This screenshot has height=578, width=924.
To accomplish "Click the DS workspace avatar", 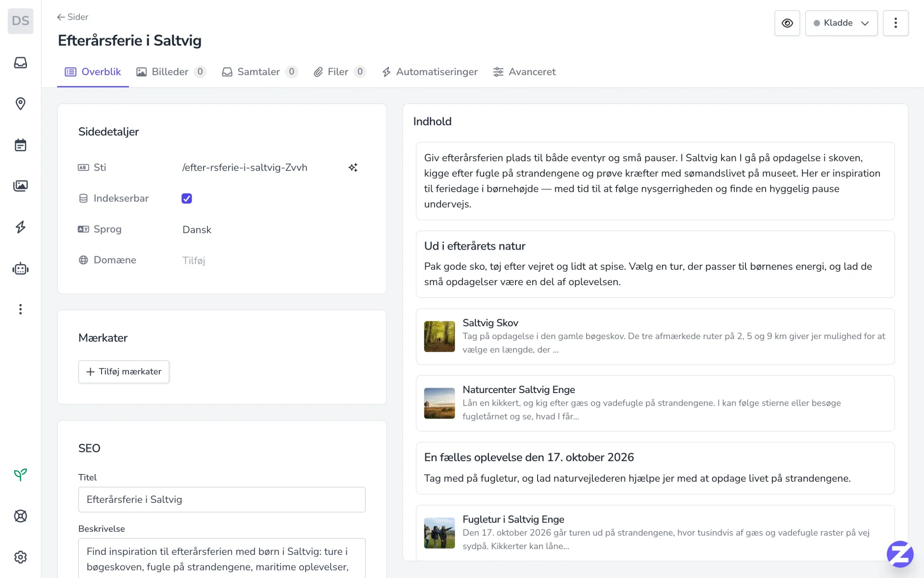I will (x=21, y=21).
